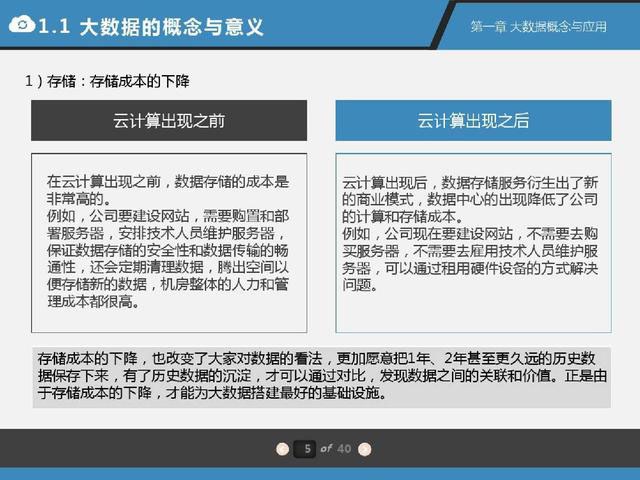This screenshot has width=640, height=480.
Task: Click the right text box about costs after cloud
Action: (472, 243)
